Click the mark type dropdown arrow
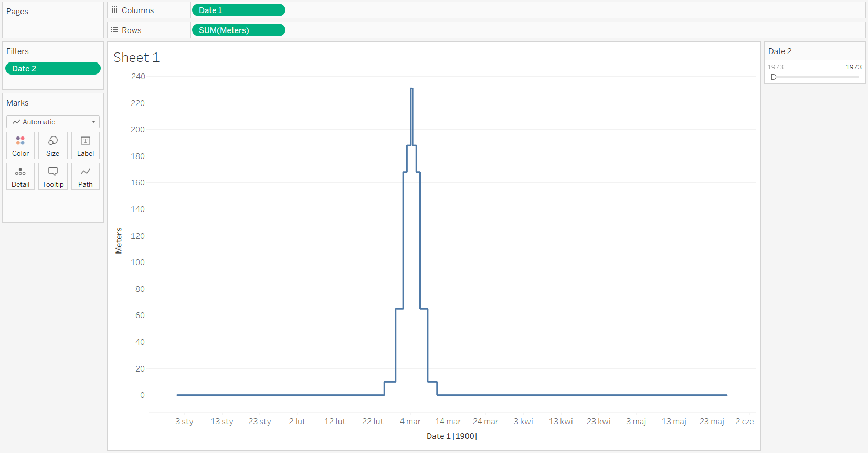This screenshot has width=868, height=453. pos(93,122)
